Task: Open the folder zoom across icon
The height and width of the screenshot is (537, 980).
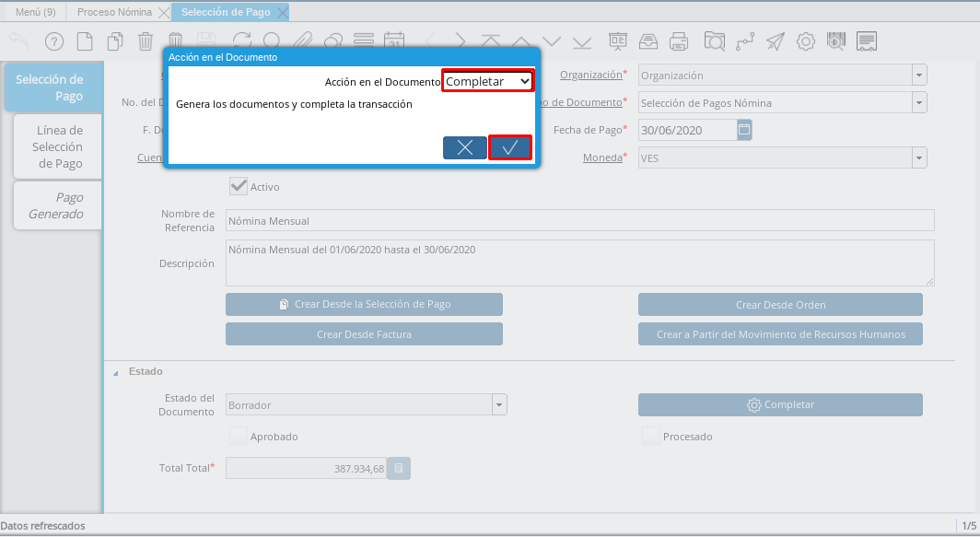Action: [715, 41]
